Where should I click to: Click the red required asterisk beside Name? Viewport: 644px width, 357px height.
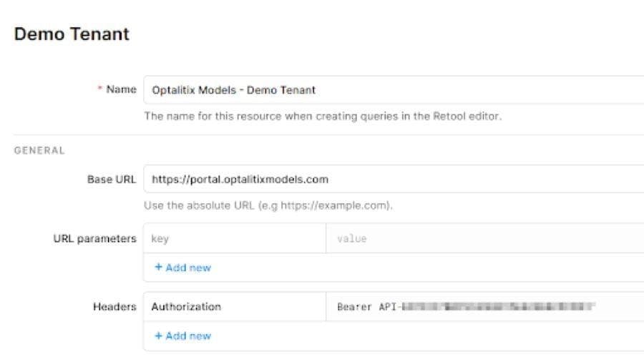pos(100,89)
